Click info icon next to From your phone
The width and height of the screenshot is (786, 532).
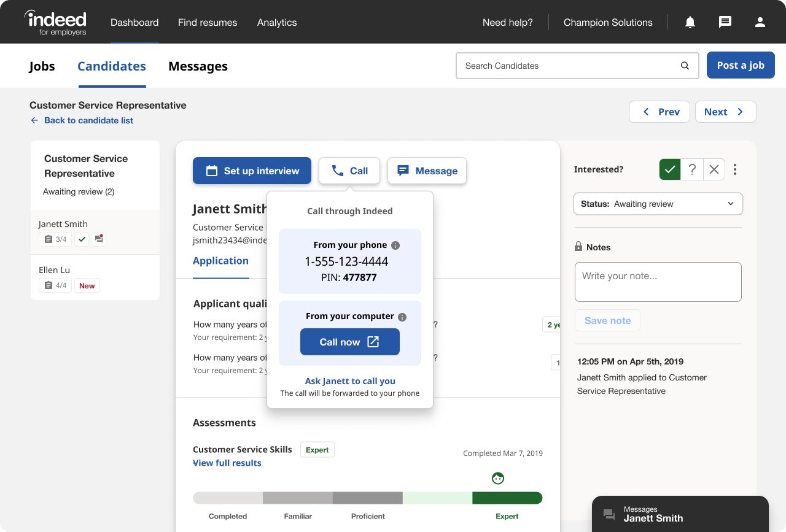point(395,245)
